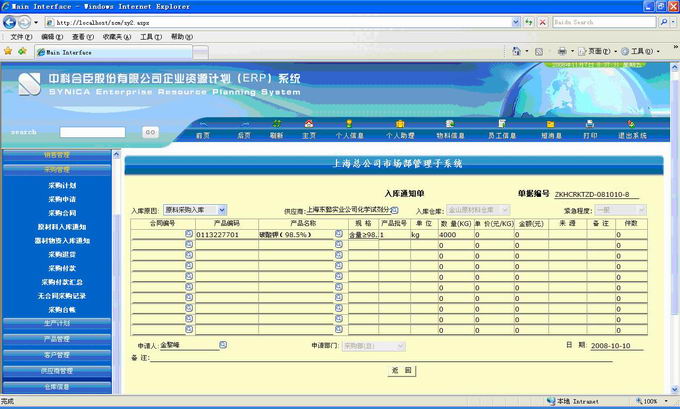This screenshot has width=680, height=409.
Task: Open the IE 工具 toolbar dropdown at right
Action: pyautogui.click(x=640, y=51)
